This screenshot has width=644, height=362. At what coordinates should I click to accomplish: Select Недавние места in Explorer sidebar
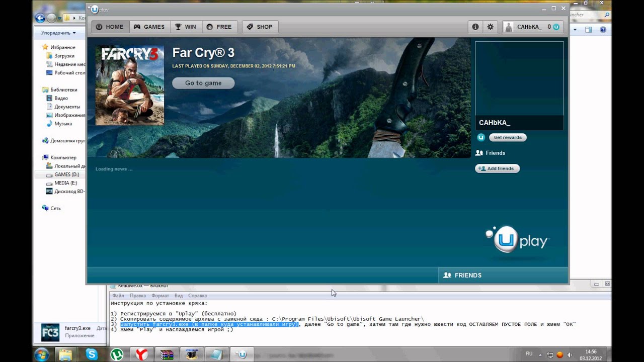pos(65,64)
